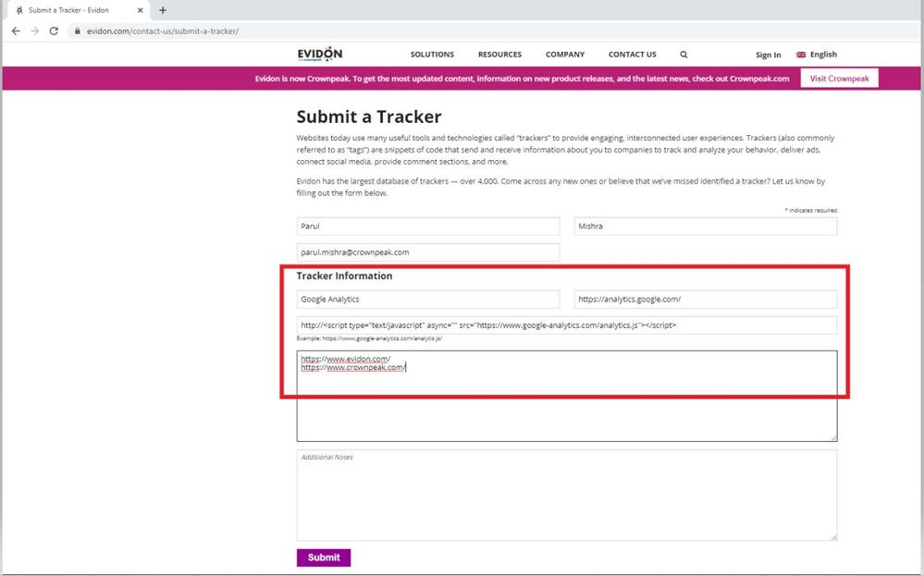Open the CONTACT US menu
Screen dimensions: 924x576
(633, 55)
